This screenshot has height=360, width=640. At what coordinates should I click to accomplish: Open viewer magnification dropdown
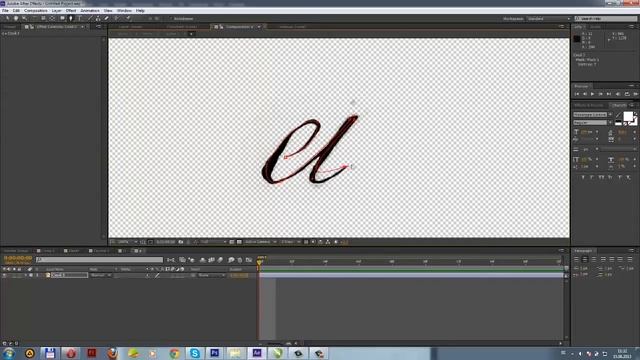[127, 242]
